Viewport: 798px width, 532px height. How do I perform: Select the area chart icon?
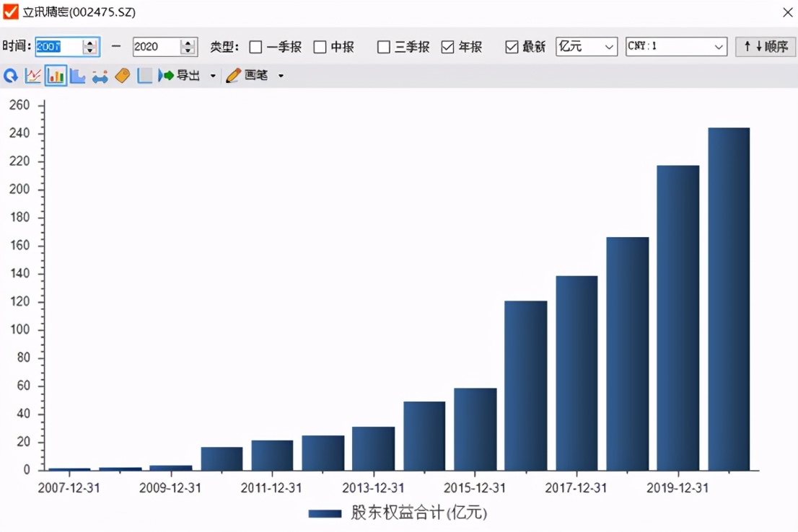pyautogui.click(x=77, y=75)
